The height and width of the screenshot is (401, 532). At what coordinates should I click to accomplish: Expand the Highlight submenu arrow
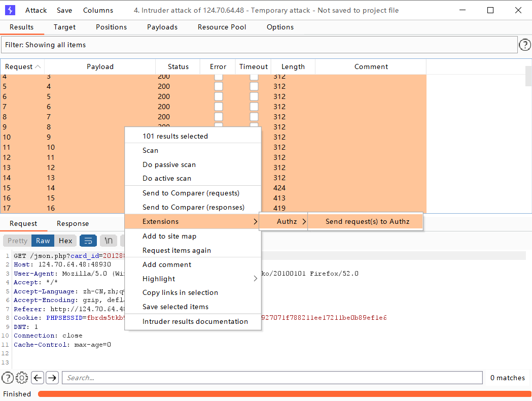(x=255, y=279)
